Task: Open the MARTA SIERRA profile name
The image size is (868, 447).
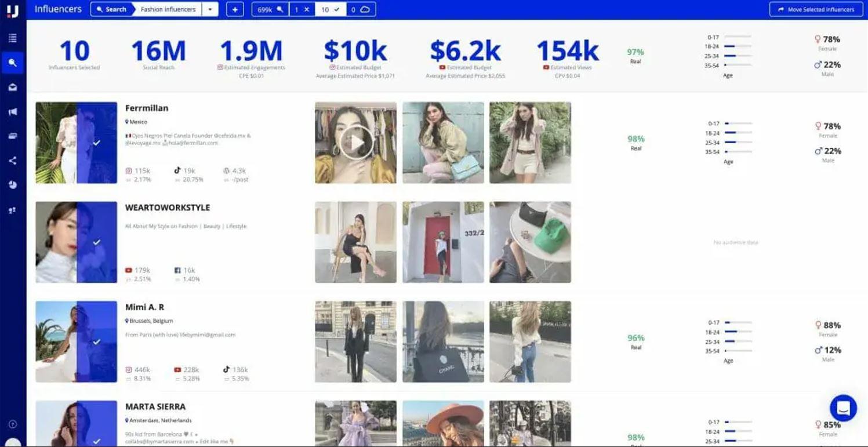Action: (x=155, y=406)
